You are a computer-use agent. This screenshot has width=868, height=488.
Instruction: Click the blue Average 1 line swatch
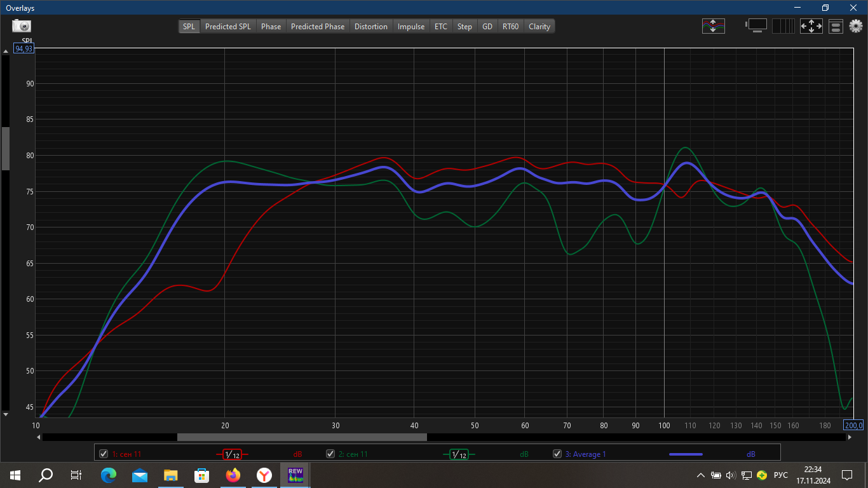(686, 454)
